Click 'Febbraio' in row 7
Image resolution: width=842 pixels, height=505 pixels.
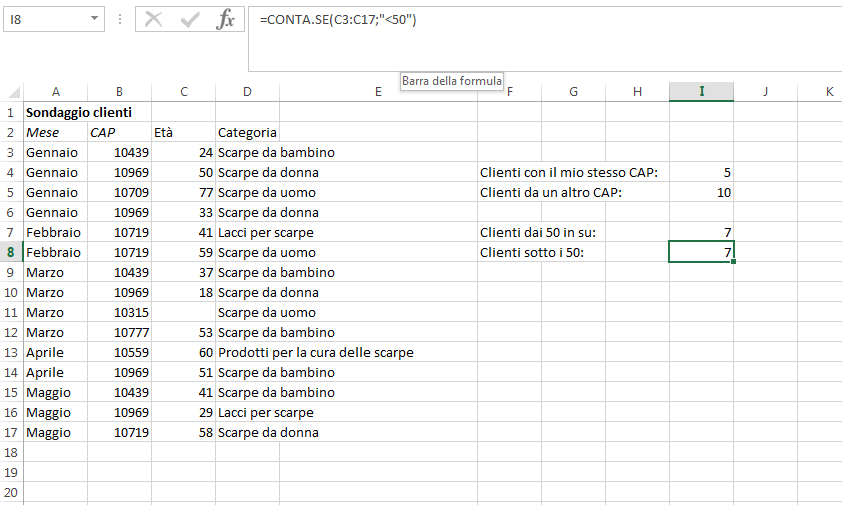pyautogui.click(x=55, y=233)
